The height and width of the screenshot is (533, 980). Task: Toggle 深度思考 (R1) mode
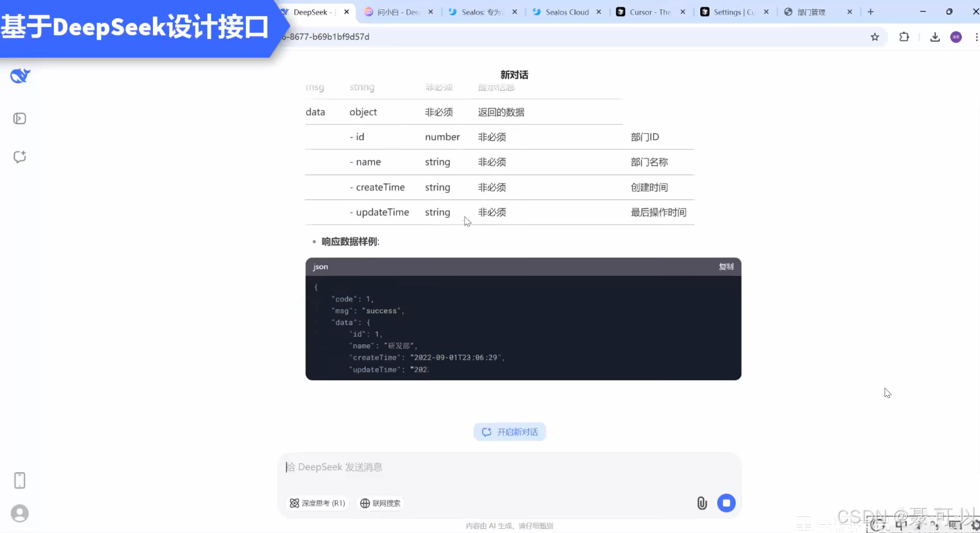317,503
